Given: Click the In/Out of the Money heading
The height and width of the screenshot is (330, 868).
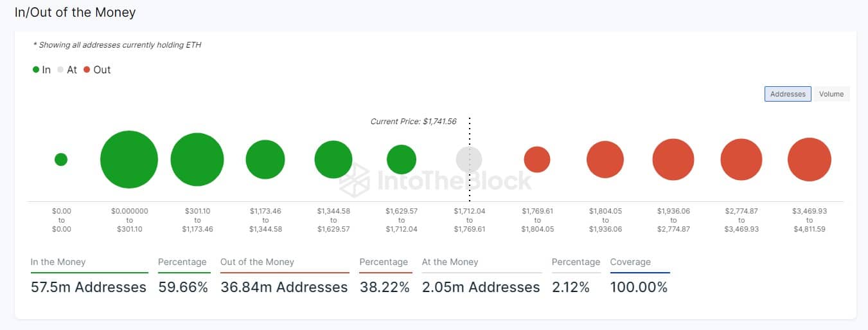Looking at the screenshot, I should click(75, 12).
